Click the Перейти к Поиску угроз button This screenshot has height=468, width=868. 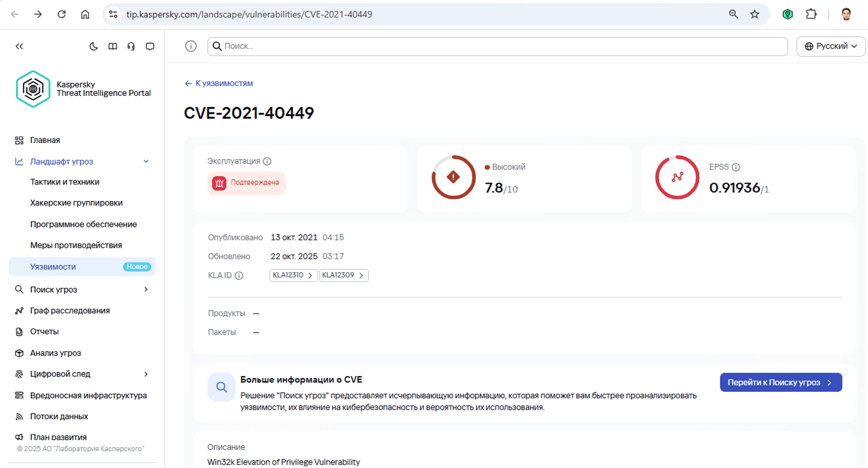781,382
